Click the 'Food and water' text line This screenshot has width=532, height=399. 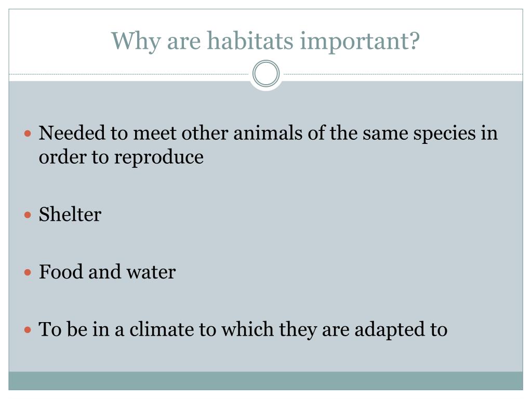click(x=107, y=272)
